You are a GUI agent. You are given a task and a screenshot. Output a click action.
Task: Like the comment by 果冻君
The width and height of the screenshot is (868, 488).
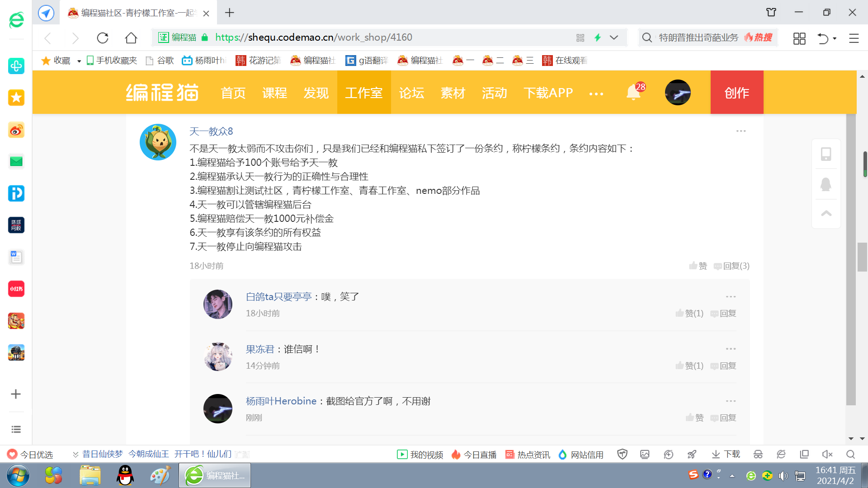click(689, 366)
